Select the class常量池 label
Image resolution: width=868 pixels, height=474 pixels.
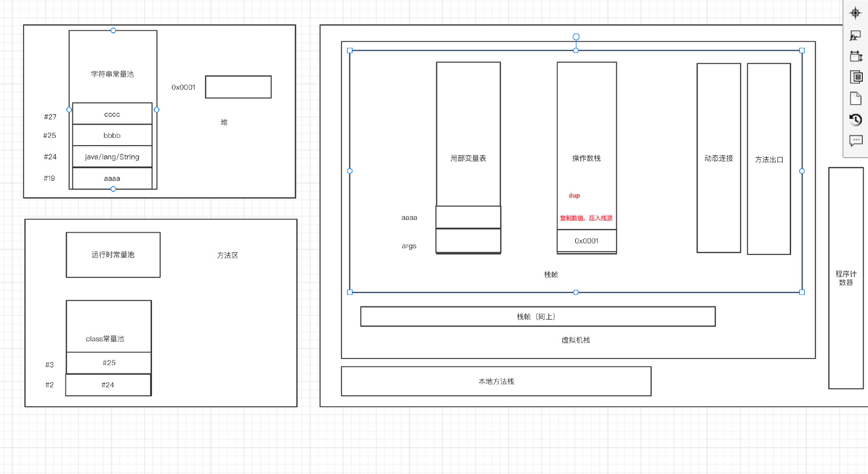click(x=105, y=339)
